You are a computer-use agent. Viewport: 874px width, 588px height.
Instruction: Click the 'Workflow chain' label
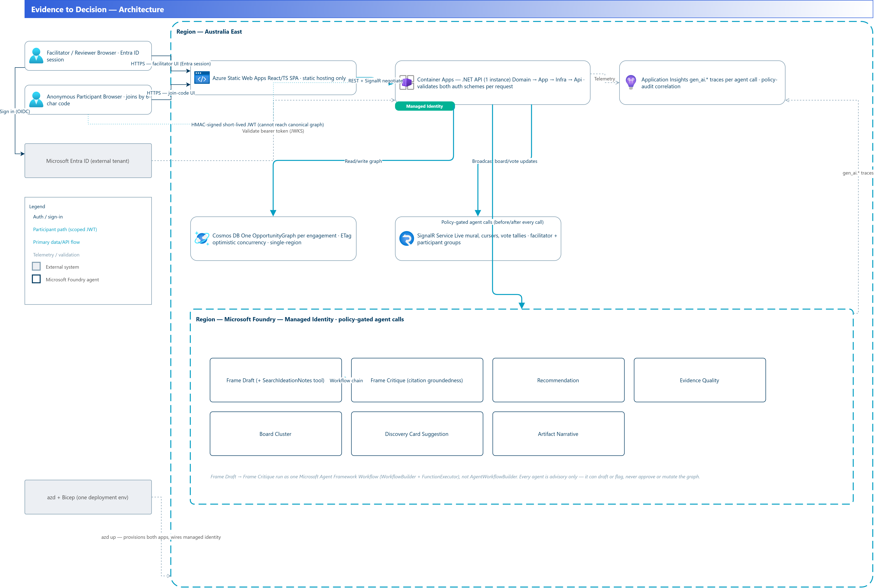click(346, 380)
